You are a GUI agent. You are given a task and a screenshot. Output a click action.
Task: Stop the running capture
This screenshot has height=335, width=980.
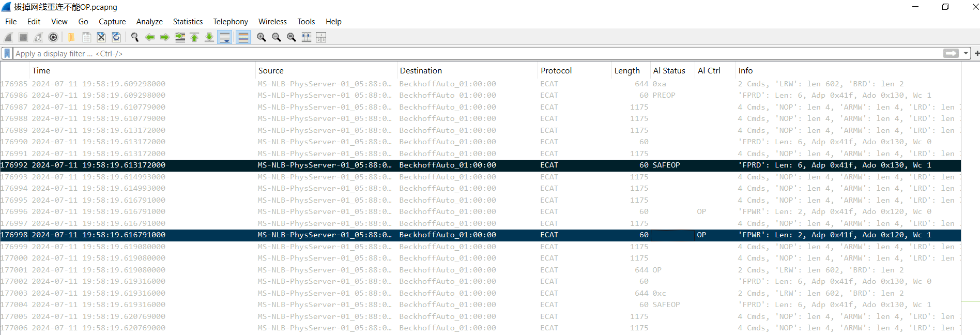(x=23, y=37)
